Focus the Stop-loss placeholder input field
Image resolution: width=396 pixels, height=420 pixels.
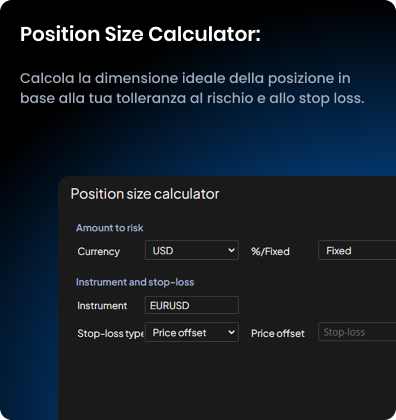[357, 332]
